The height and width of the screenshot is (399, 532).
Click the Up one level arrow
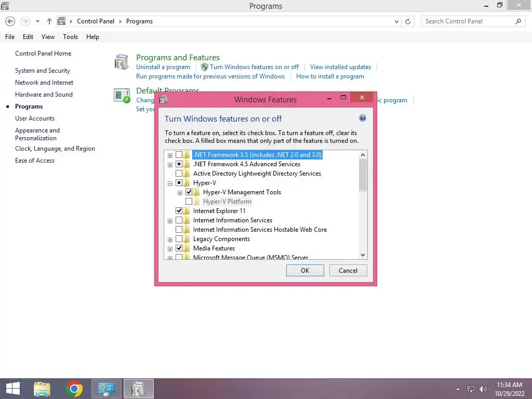tap(49, 21)
